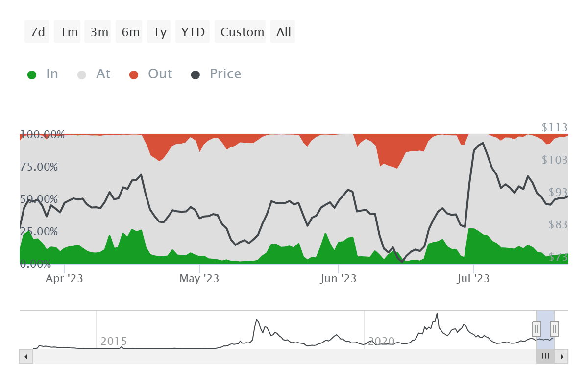Screen dimensions: 588x392
Task: Switch to the 3m range tab
Action: 98,31
